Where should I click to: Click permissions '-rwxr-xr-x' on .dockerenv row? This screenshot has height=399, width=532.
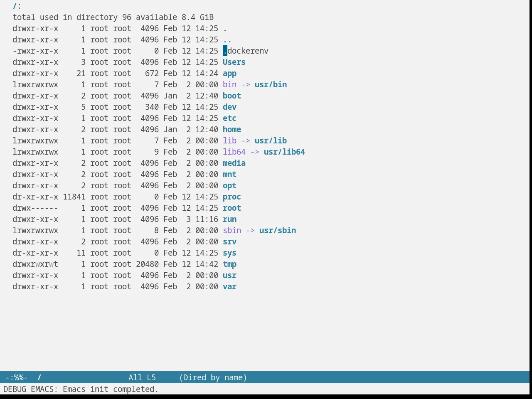35,51
